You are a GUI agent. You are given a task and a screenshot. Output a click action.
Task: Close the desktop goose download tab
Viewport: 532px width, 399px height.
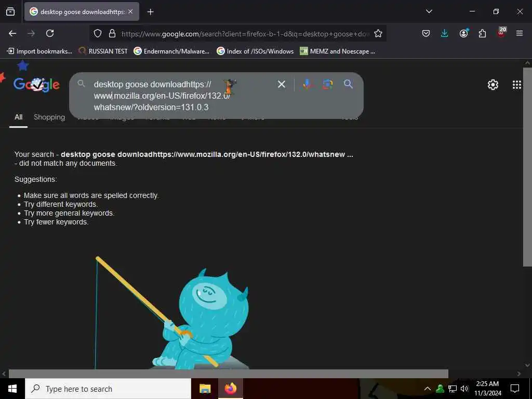click(130, 11)
